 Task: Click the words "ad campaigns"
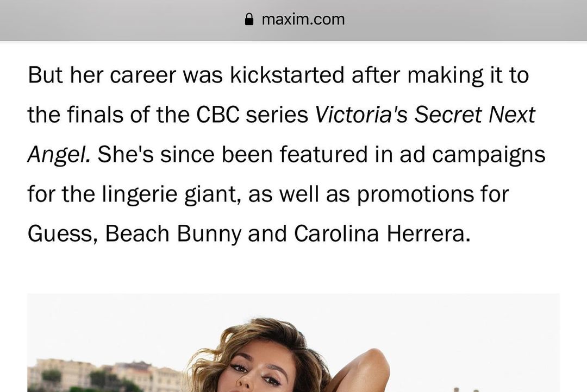[472, 155]
